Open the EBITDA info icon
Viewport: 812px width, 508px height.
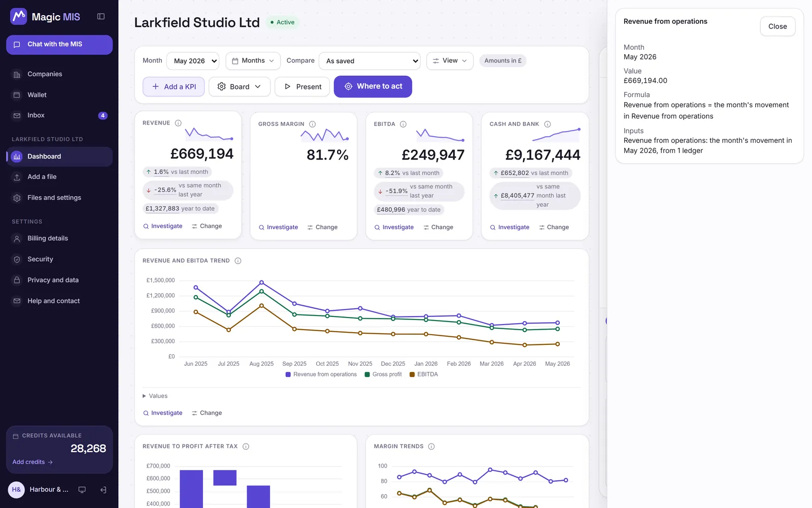tap(403, 124)
